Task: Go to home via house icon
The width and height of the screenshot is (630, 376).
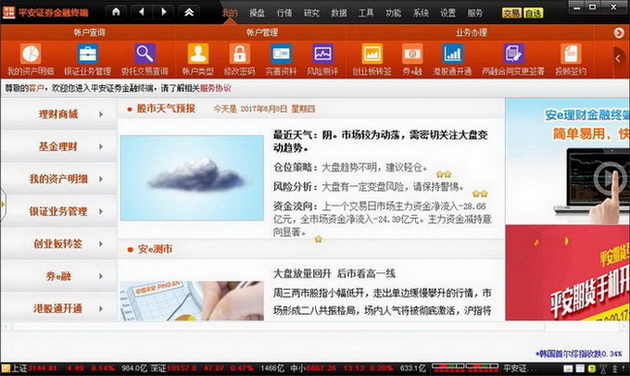Action: (x=116, y=12)
